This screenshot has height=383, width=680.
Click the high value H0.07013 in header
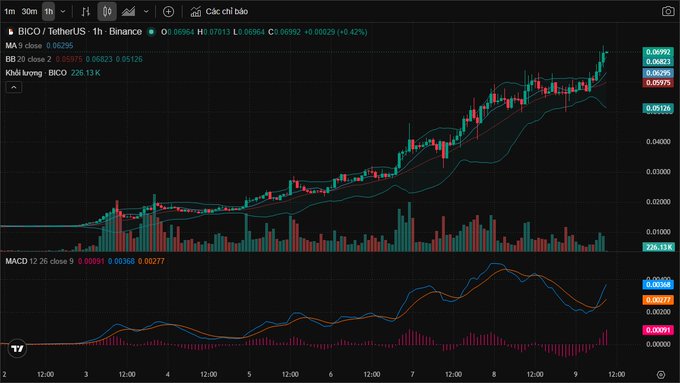(x=214, y=32)
